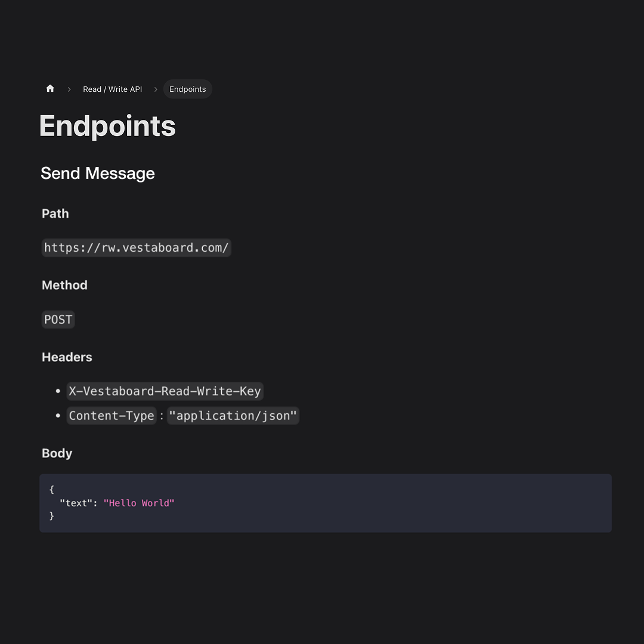Viewport: 644px width, 644px height.
Task: Click the Endpoints page title
Action: point(107,126)
